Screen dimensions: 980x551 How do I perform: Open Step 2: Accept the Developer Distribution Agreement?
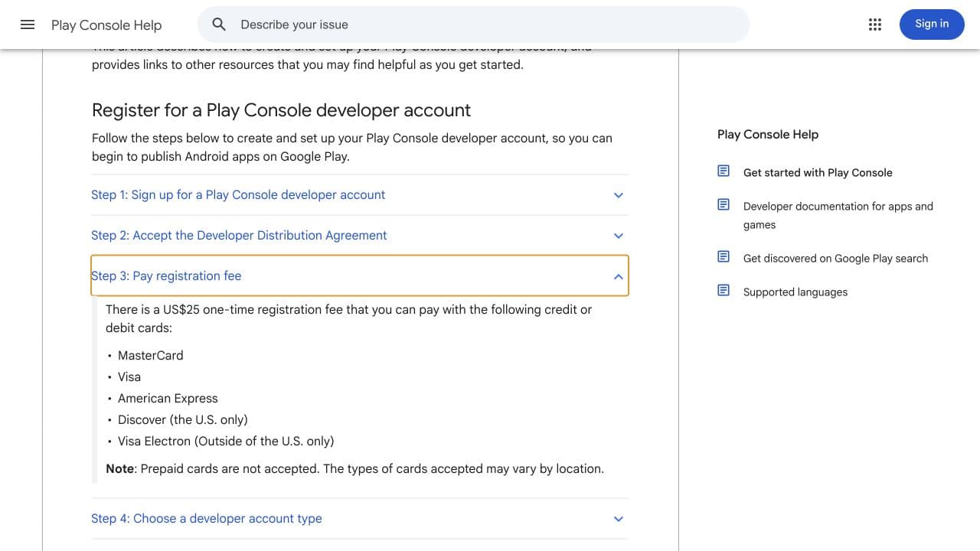[359, 236]
